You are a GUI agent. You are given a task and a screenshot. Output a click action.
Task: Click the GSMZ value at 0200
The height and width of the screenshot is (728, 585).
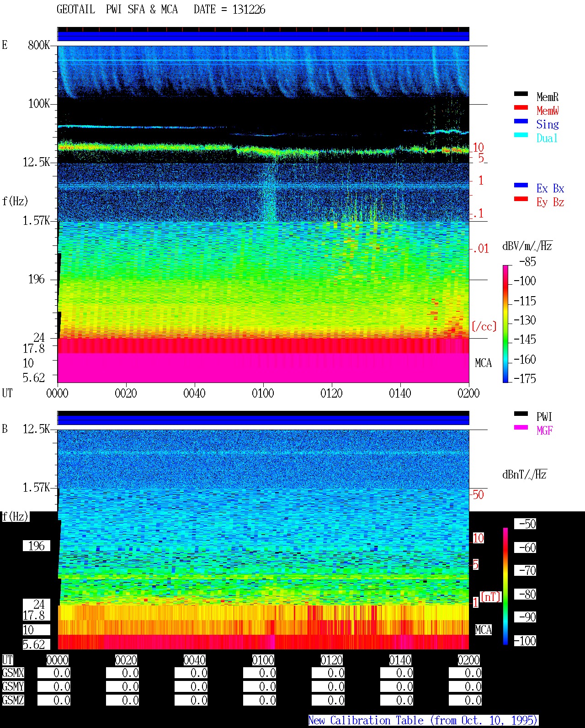tap(465, 700)
